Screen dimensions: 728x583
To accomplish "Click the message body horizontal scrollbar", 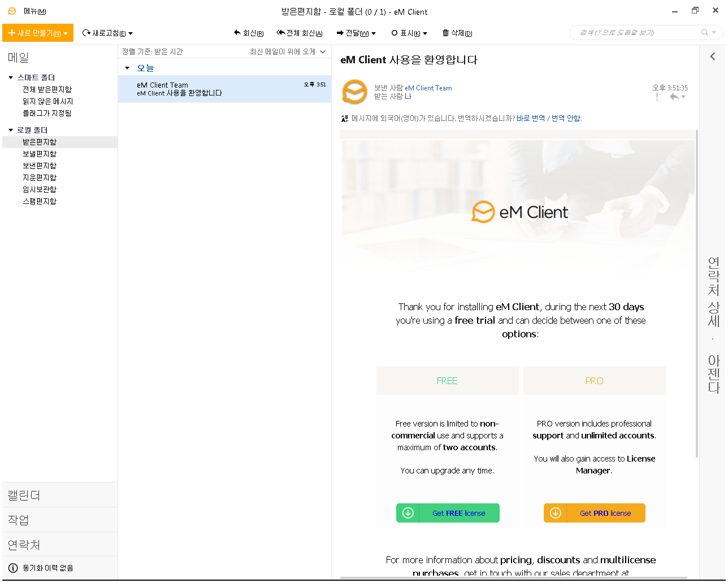I will (x=514, y=577).
